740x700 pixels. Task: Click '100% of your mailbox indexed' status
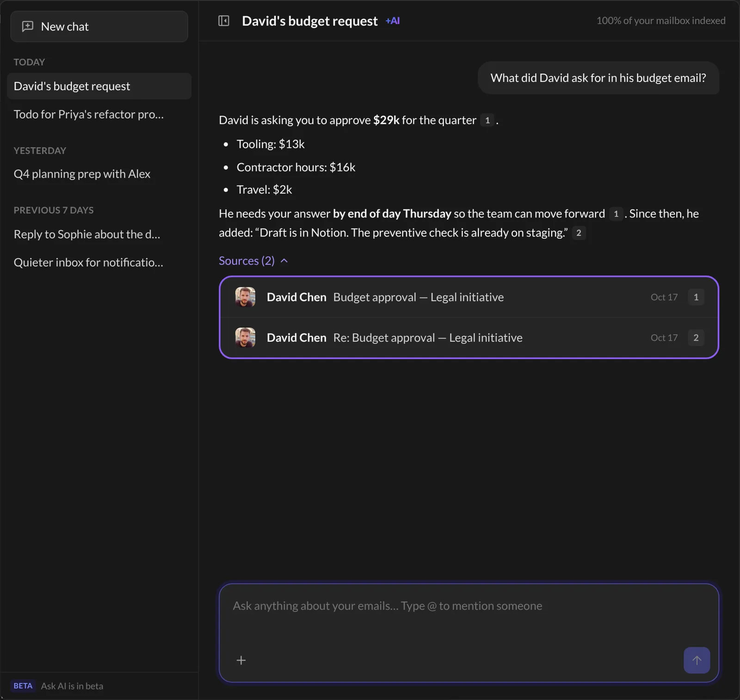tap(661, 21)
